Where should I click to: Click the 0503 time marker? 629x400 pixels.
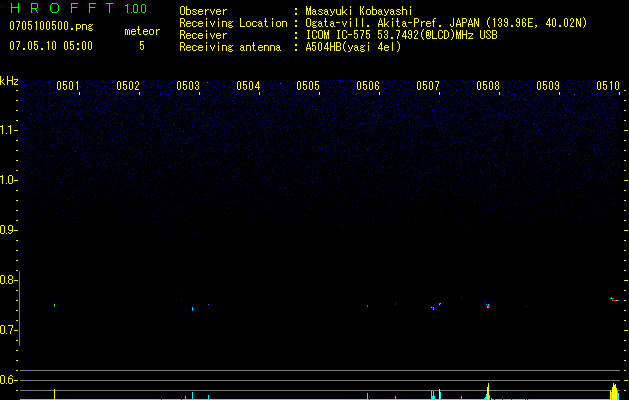pos(188,86)
